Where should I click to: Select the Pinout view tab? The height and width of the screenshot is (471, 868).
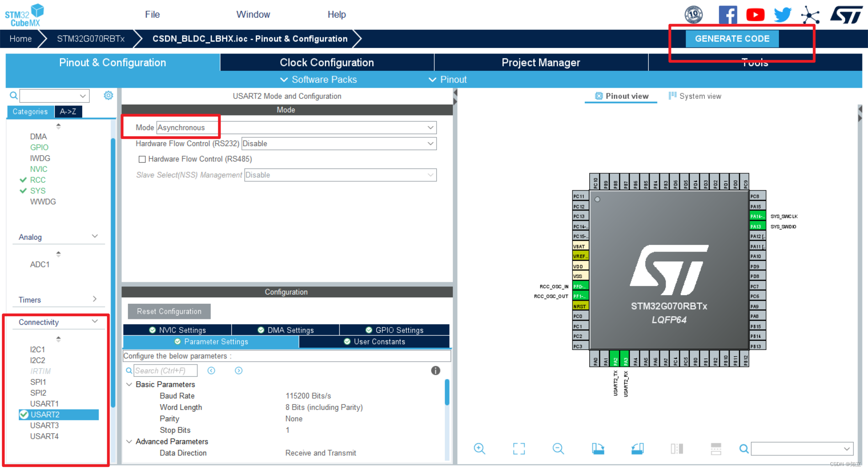click(x=621, y=96)
